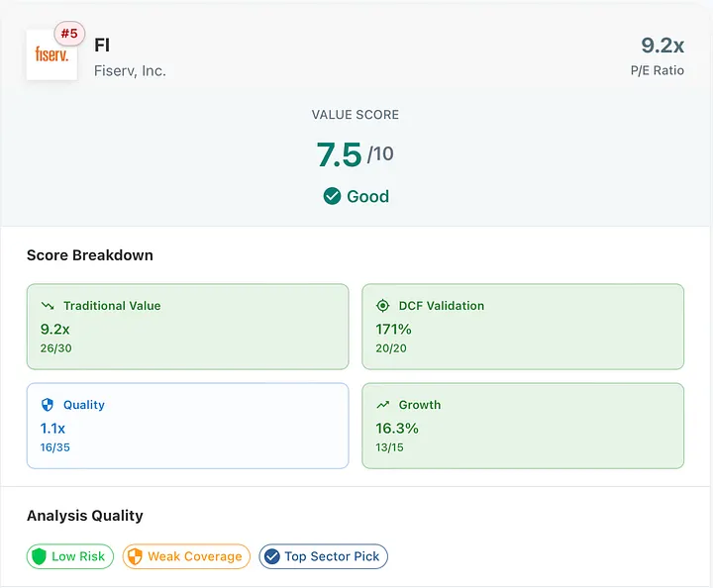Click the Growth uptrend arrow icon

click(383, 405)
